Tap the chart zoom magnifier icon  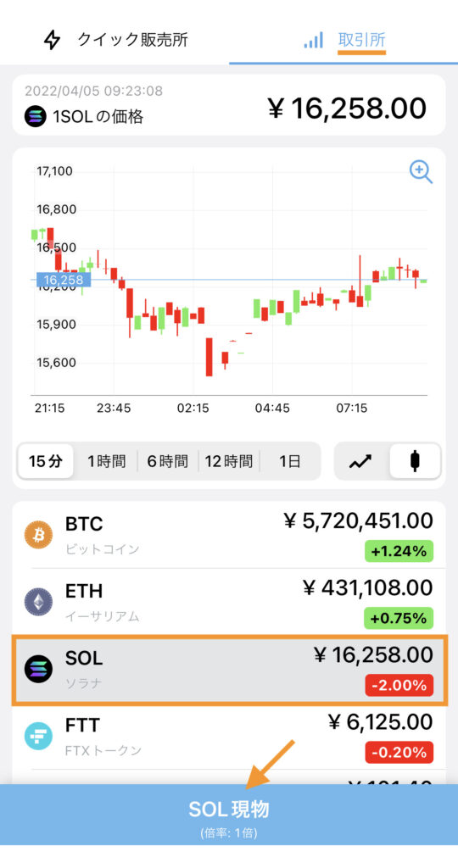point(421,171)
